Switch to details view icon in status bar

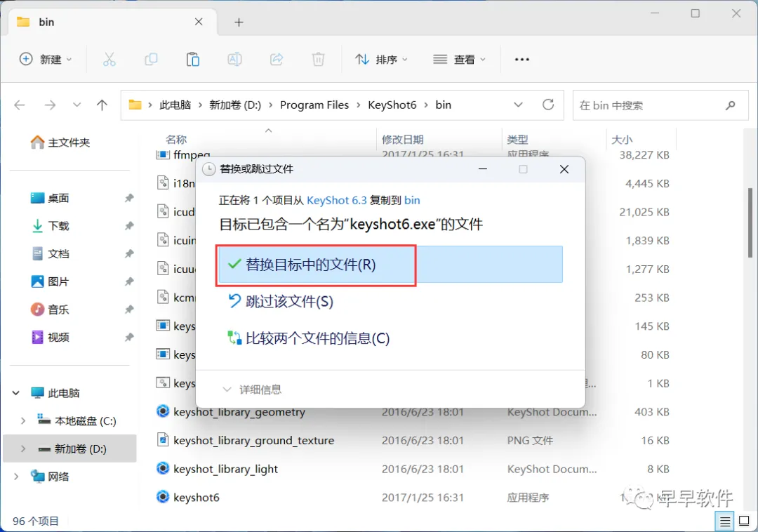coord(724,521)
